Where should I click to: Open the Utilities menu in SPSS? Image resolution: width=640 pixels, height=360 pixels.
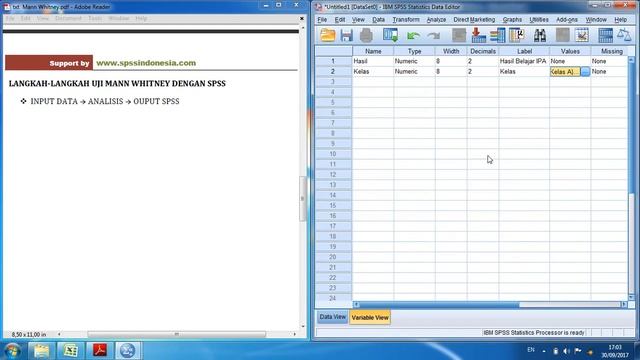(x=539, y=20)
